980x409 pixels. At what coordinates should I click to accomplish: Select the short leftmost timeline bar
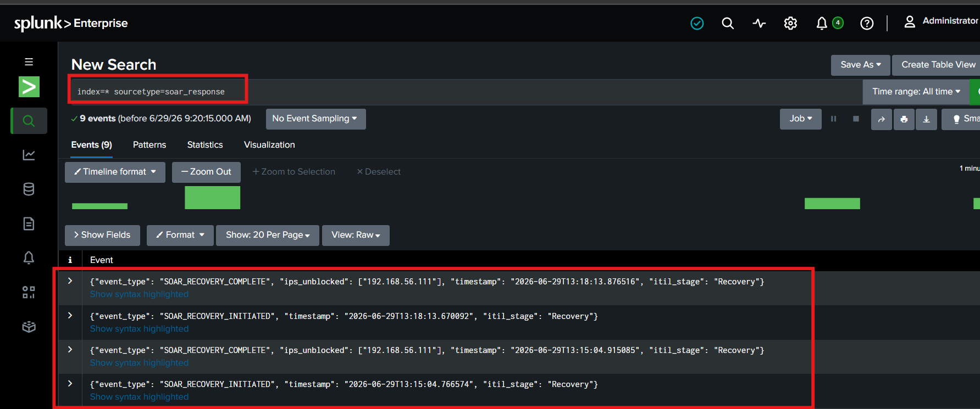99,206
